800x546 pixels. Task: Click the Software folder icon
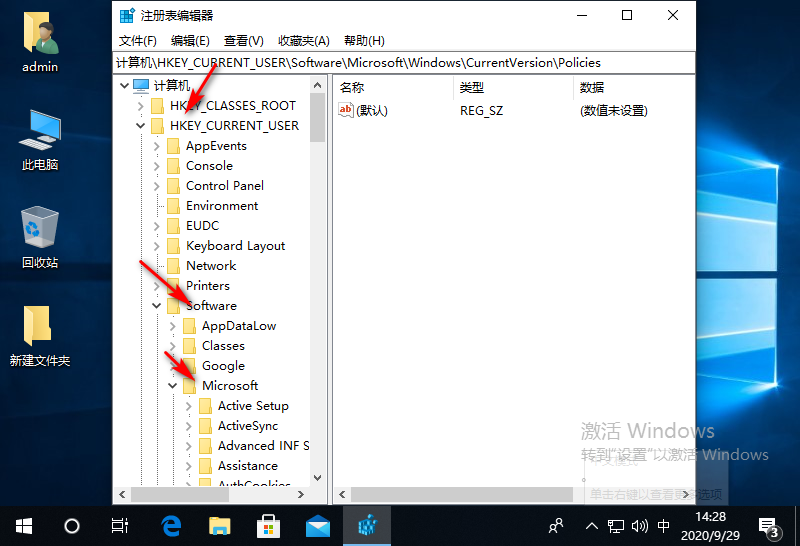[x=174, y=306]
